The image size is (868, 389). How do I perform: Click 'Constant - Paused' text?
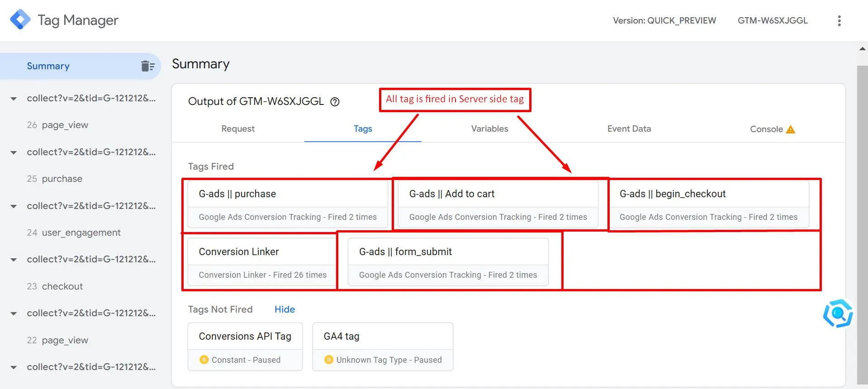(246, 360)
